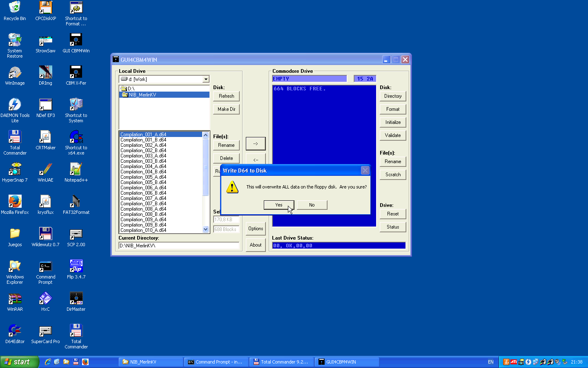Click the Commodore Format button
Image resolution: width=588 pixels, height=368 pixels.
coord(393,109)
